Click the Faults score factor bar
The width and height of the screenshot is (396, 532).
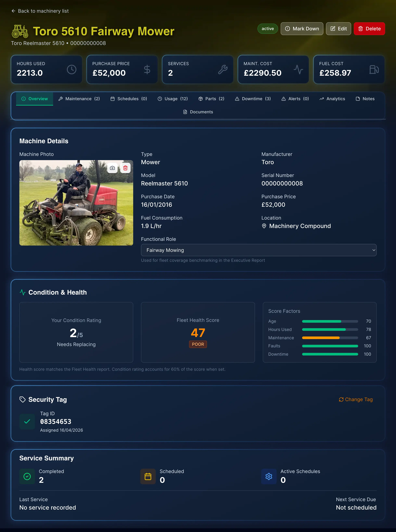coord(330,346)
